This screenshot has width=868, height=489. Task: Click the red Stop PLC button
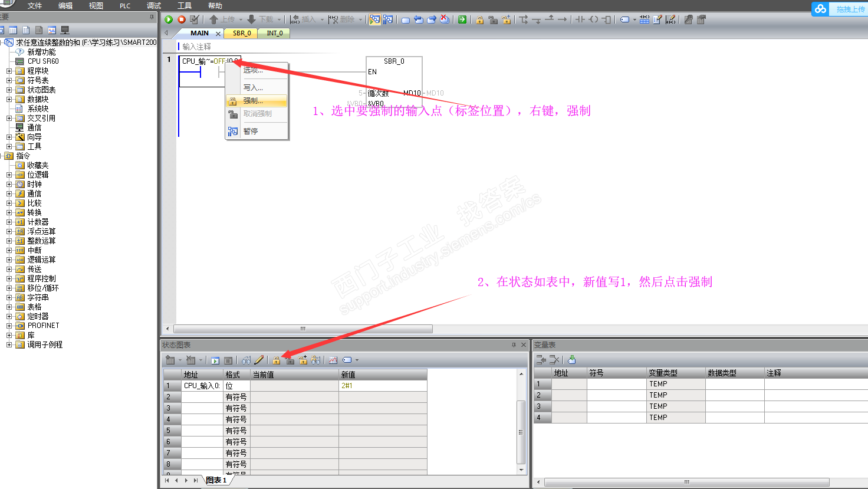click(x=182, y=19)
